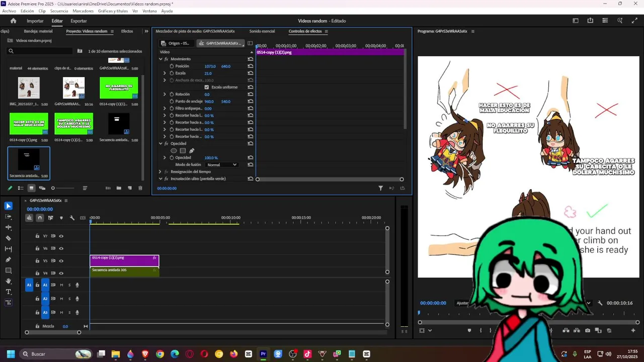Select the Slip tool
644x362 pixels.
(x=8, y=249)
